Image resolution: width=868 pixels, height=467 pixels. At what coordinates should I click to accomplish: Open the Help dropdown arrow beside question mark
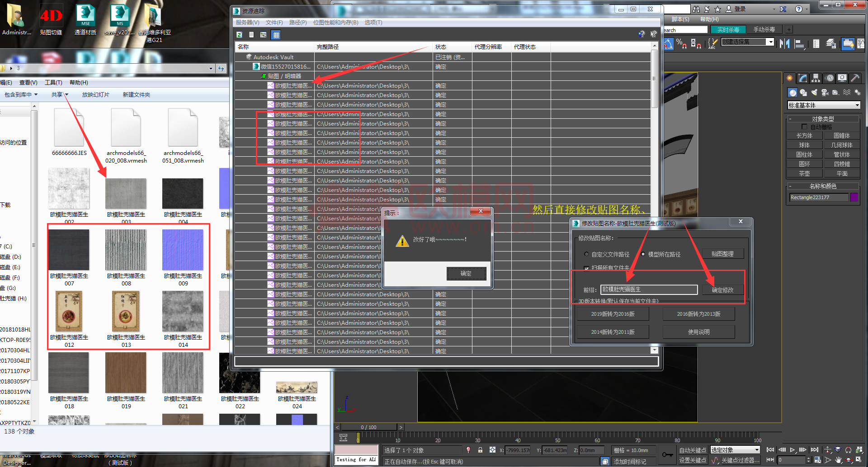807,9
